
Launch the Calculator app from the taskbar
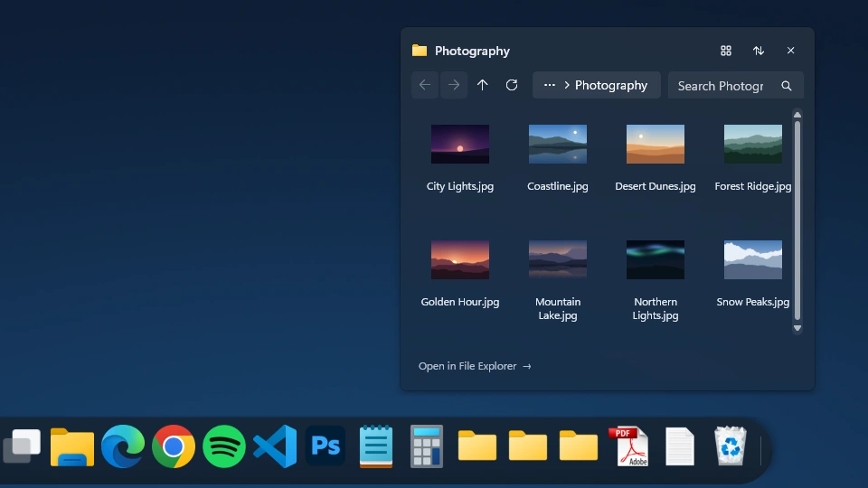coord(427,446)
